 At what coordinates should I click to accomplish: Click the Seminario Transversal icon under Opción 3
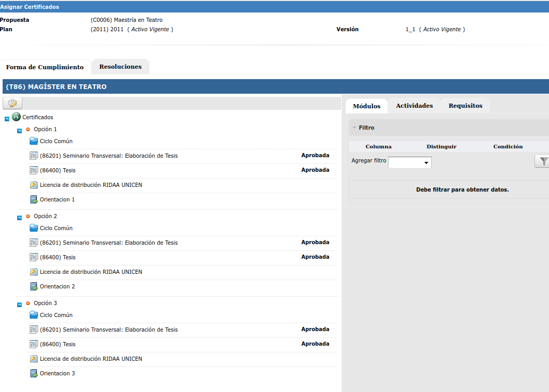tap(34, 330)
